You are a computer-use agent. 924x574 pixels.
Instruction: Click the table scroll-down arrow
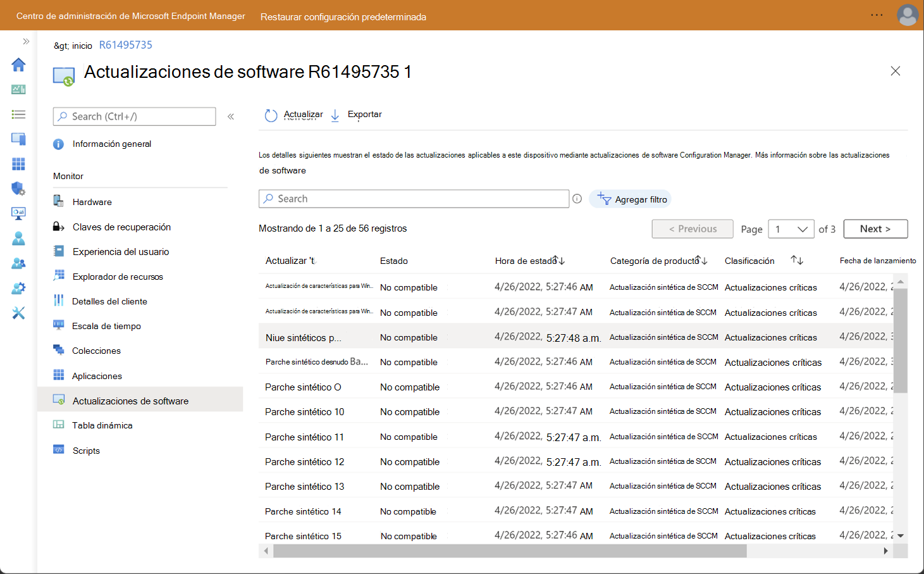coord(901,536)
